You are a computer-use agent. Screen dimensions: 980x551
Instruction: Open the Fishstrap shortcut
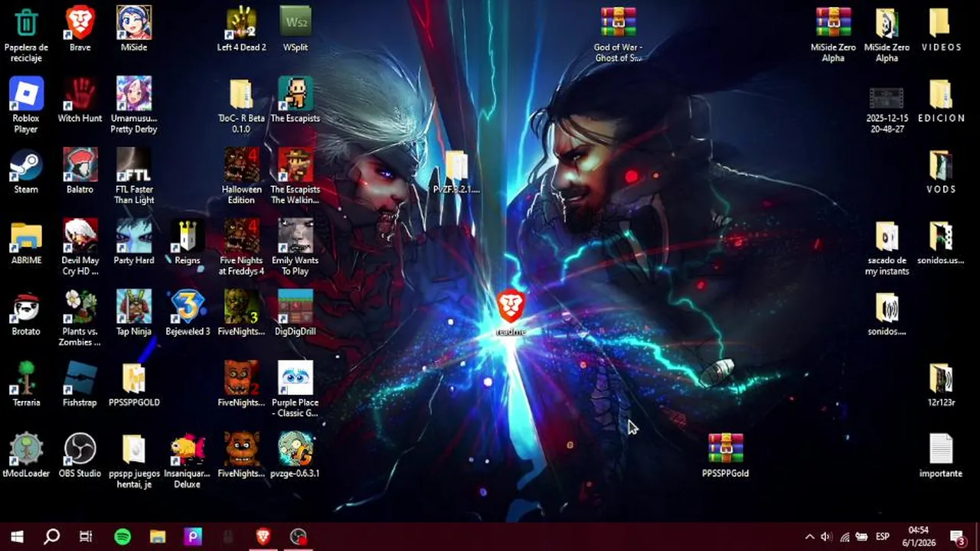(80, 385)
